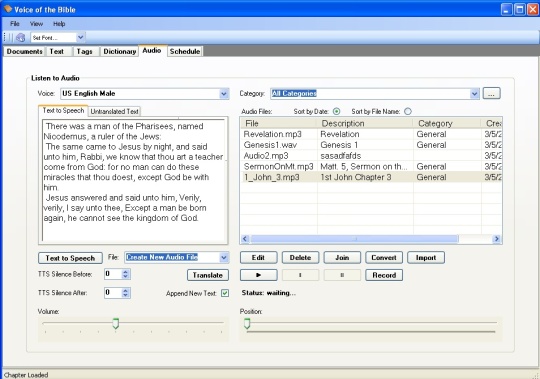
Task: Click the File column header
Action: click(279, 123)
